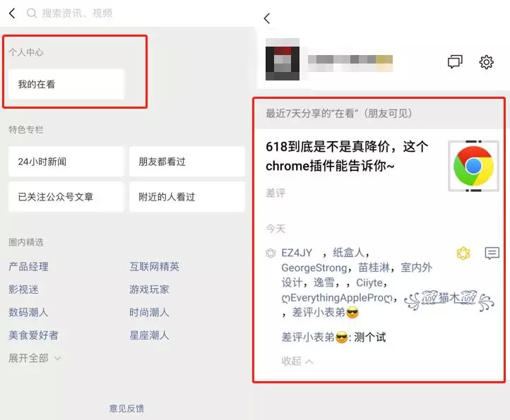This screenshot has height=420, width=510.
Task: Tap the comment icon on the article
Action: click(x=492, y=253)
